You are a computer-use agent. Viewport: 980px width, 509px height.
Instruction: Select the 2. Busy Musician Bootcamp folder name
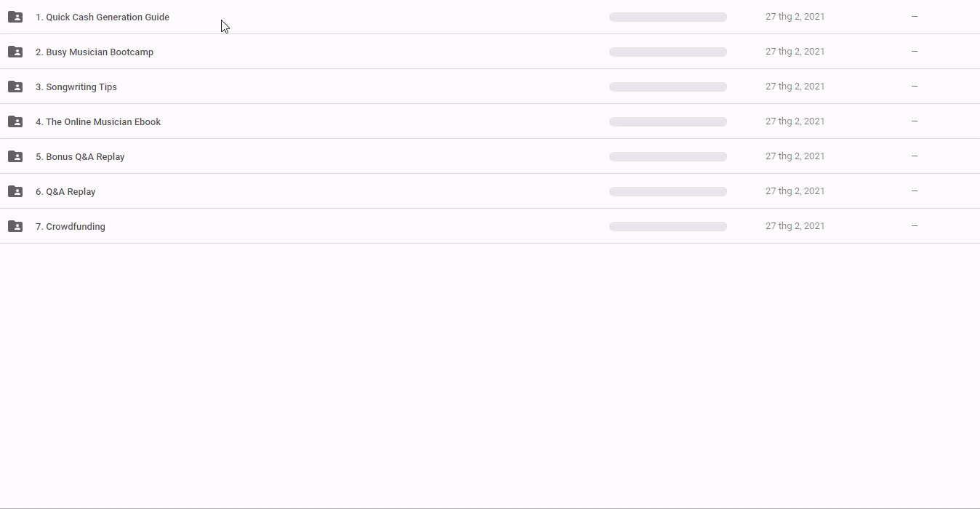coord(95,52)
